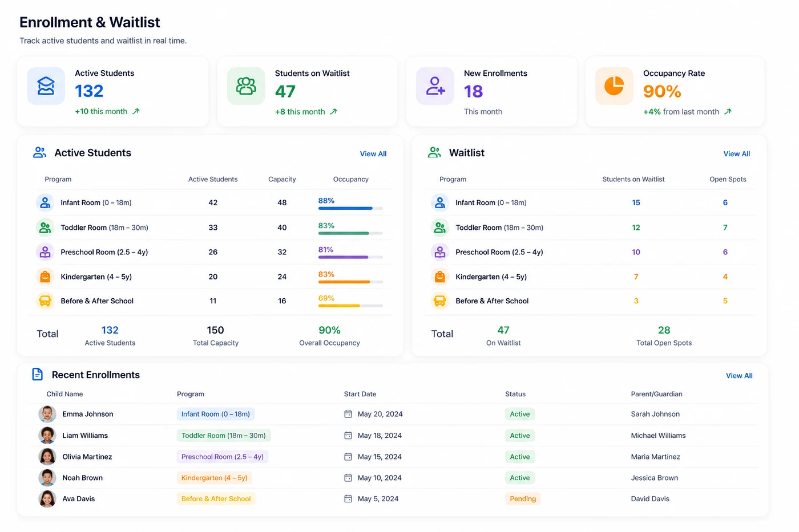Click calendar icon next to May 15, 2024
This screenshot has height=532, width=799.
348,457
